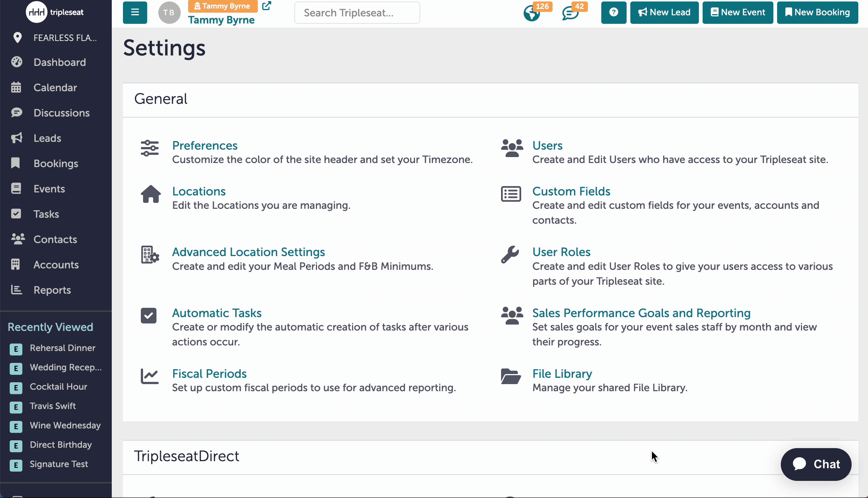868x498 pixels.
Task: Click the Calendar icon in sidebar
Action: [x=16, y=87]
